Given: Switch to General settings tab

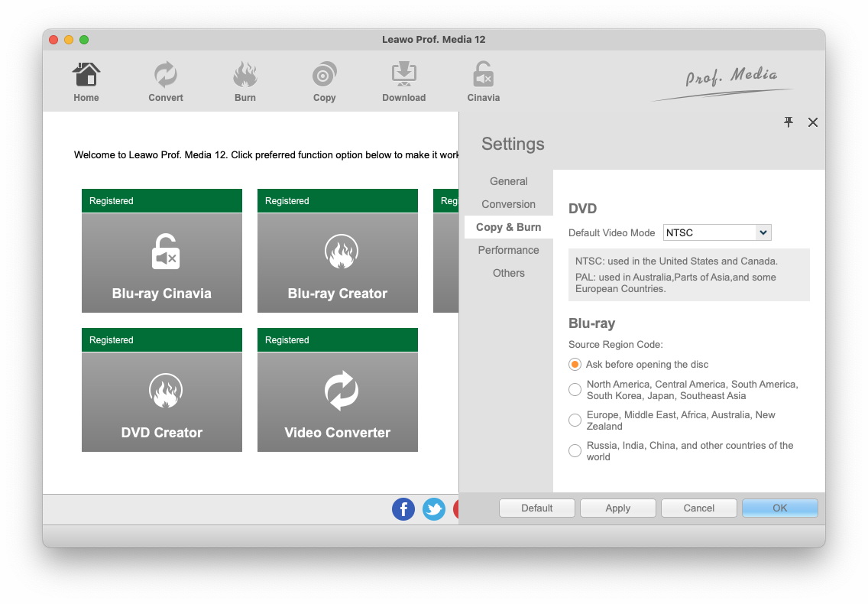Looking at the screenshot, I should [509, 181].
